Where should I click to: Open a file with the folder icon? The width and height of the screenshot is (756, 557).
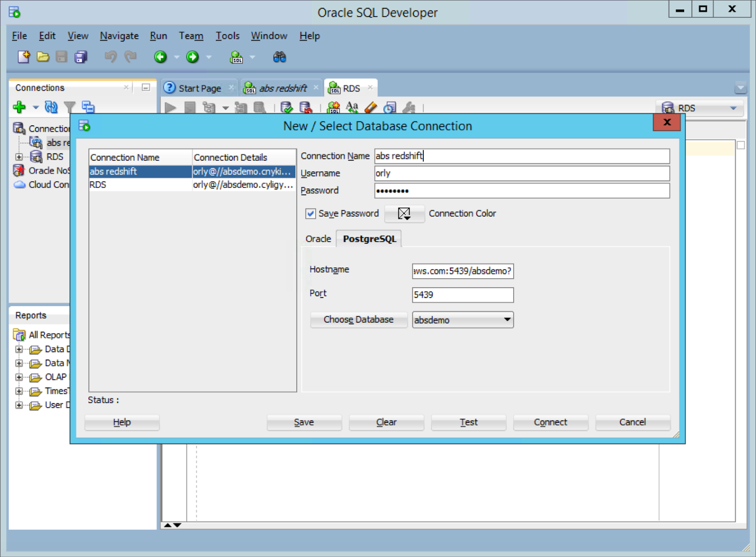pyautogui.click(x=43, y=57)
